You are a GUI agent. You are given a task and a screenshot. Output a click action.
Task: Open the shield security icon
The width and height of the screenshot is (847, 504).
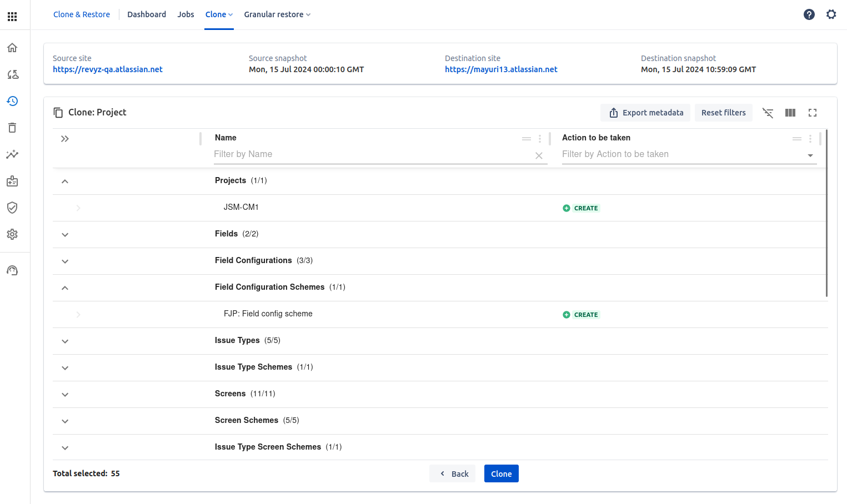[12, 208]
